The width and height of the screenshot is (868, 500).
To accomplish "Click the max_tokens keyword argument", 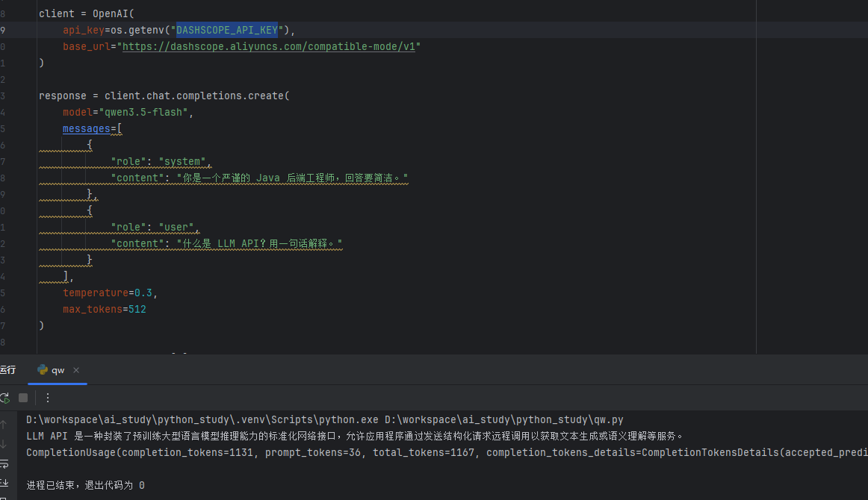I will pyautogui.click(x=93, y=309).
